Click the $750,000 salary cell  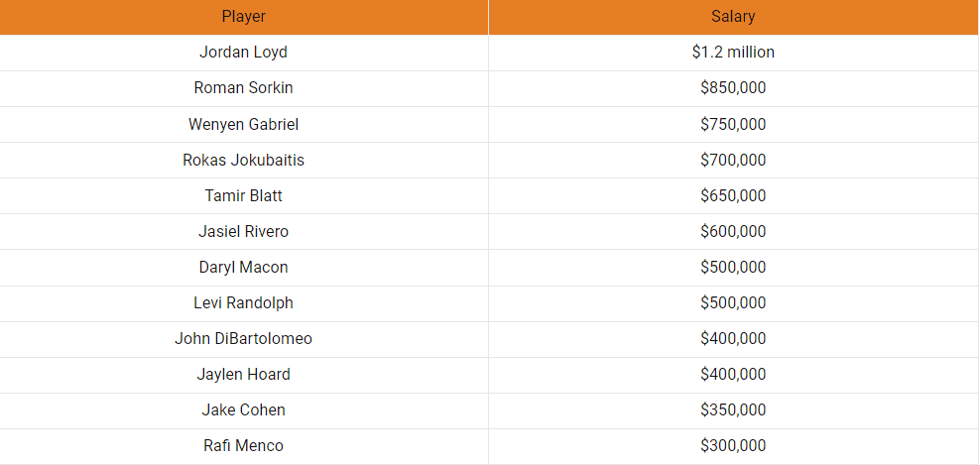(733, 125)
